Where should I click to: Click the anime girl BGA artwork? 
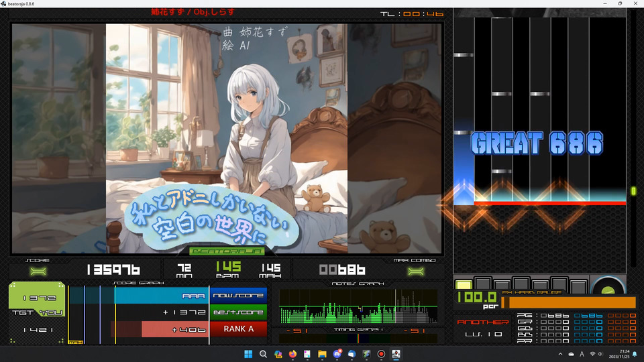click(x=227, y=138)
